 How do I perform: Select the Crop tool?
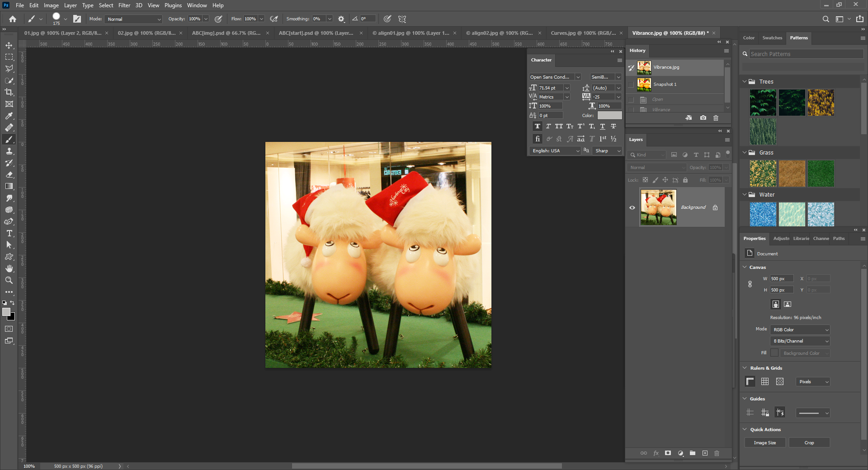coord(9,92)
